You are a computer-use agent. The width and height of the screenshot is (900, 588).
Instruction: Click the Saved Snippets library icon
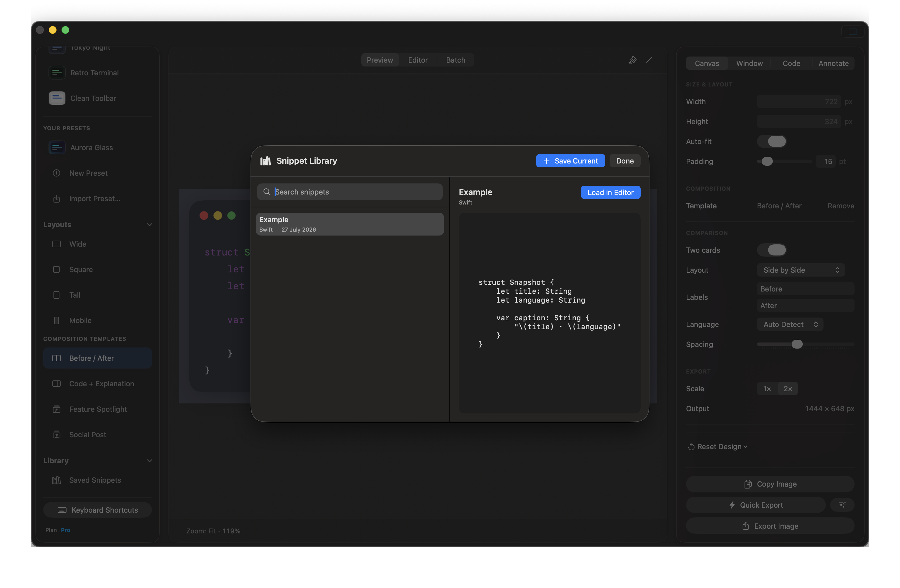coord(56,480)
